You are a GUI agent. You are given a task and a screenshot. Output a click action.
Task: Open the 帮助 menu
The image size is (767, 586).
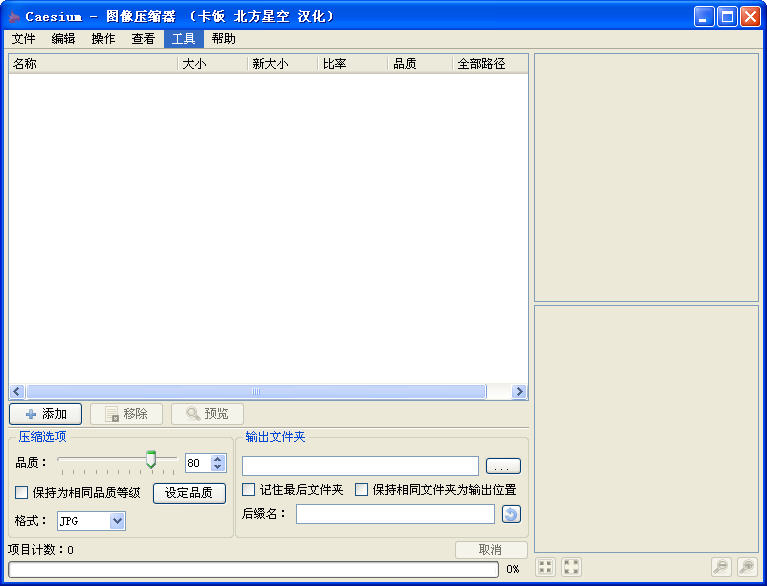224,39
